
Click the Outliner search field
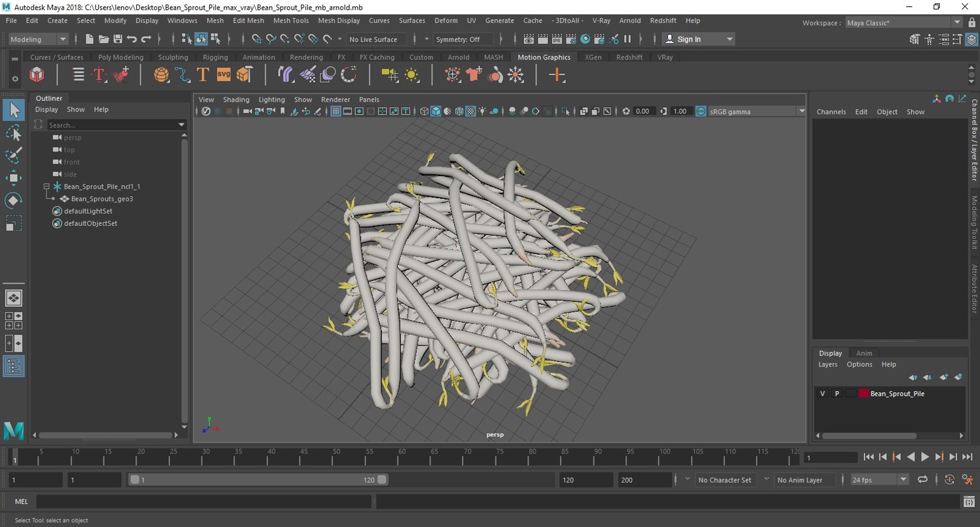pos(116,125)
